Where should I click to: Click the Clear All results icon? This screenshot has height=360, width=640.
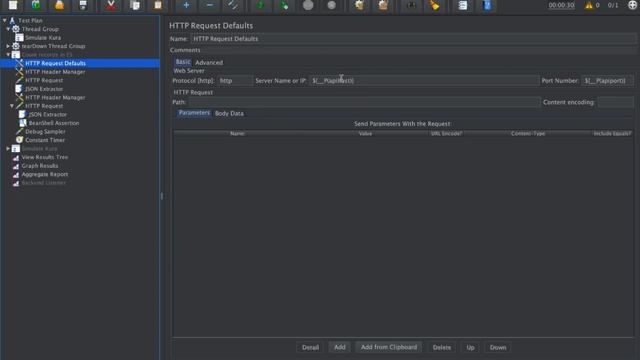coord(383,5)
